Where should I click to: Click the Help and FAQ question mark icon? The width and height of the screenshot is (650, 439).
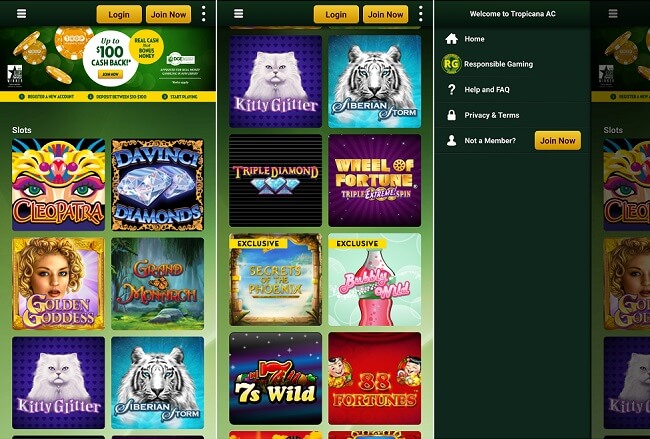click(x=452, y=90)
